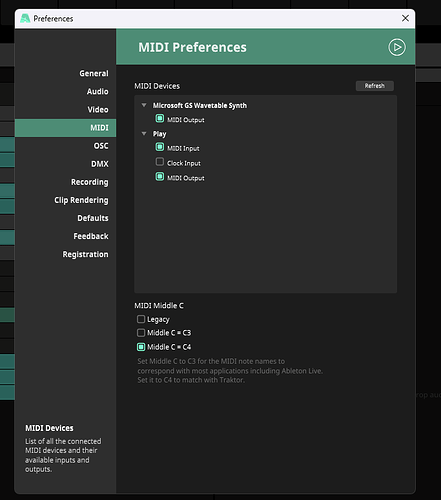Click the Resolume logo in title bar
The height and width of the screenshot is (500, 441).
pyautogui.click(x=25, y=18)
